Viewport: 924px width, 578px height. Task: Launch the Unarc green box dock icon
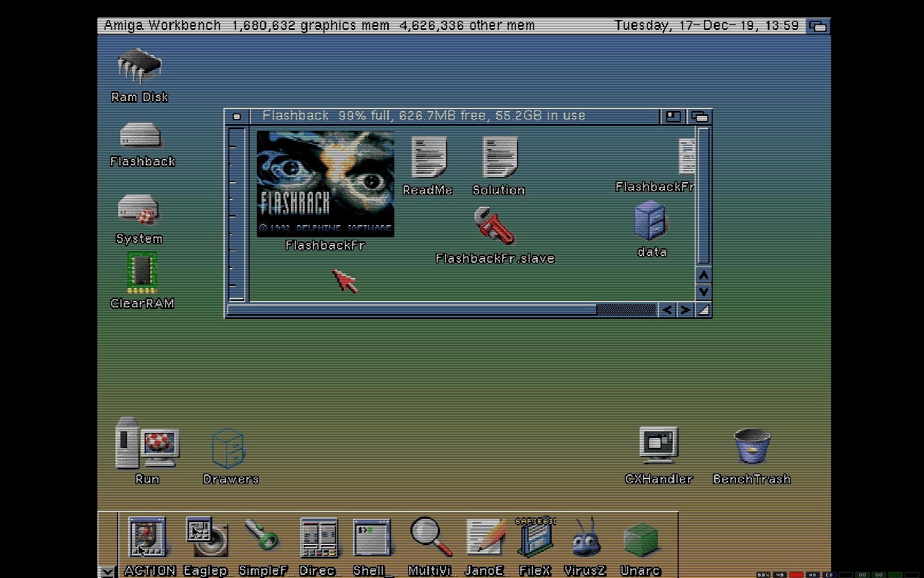(x=641, y=539)
